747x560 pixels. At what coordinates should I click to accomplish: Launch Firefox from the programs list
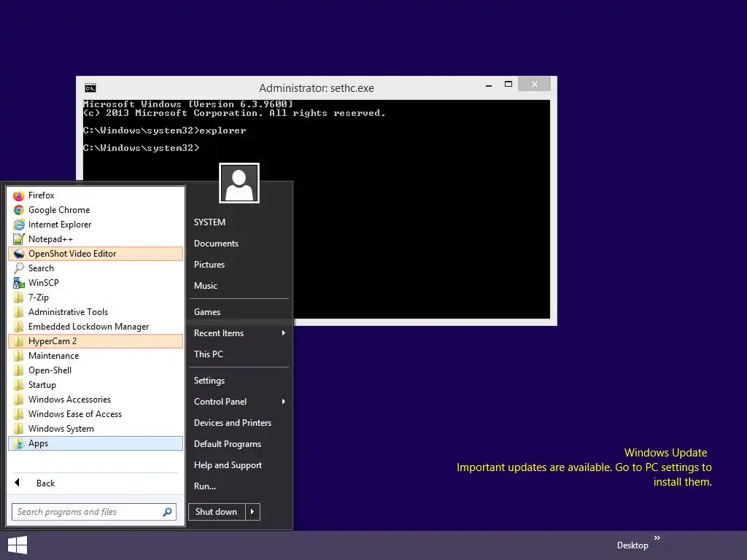(96, 195)
